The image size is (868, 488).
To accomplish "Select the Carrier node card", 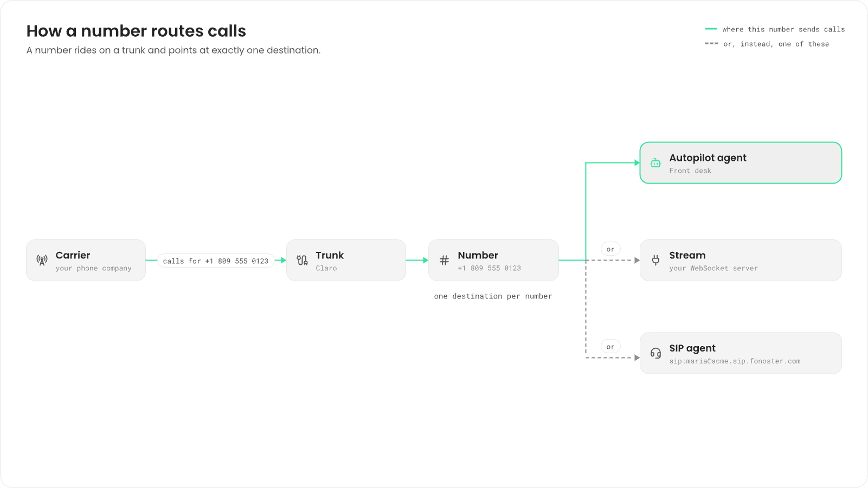I will point(86,260).
